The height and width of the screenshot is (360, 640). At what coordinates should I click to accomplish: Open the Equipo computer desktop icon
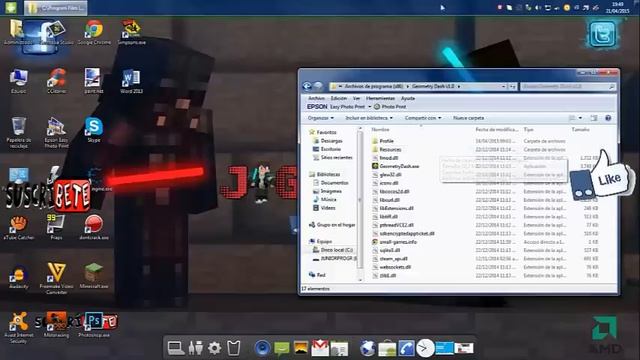tap(18, 81)
